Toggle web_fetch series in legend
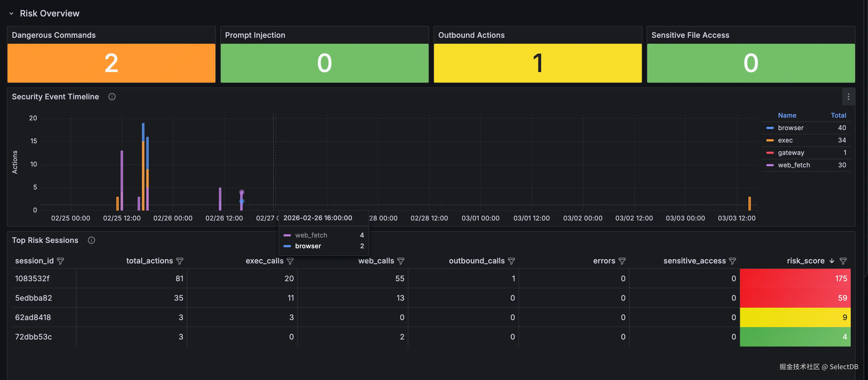 (794, 165)
